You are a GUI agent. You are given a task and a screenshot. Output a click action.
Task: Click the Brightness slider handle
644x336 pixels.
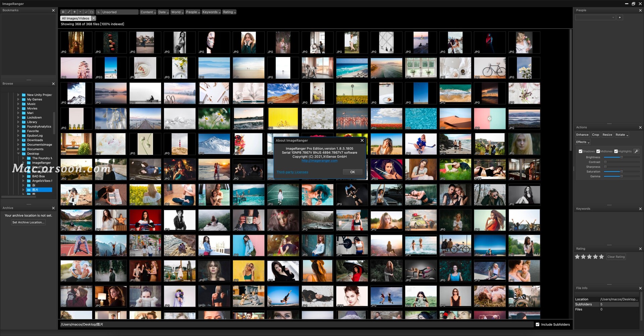click(621, 157)
